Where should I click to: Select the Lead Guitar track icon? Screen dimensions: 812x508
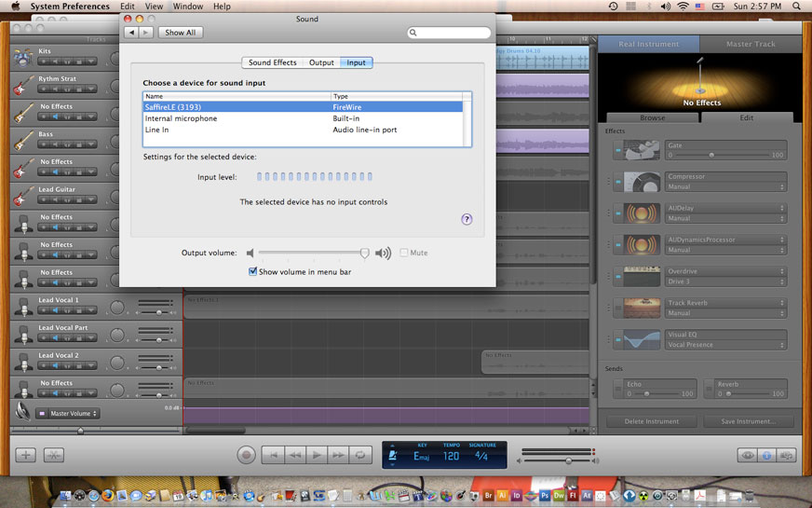[x=22, y=195]
